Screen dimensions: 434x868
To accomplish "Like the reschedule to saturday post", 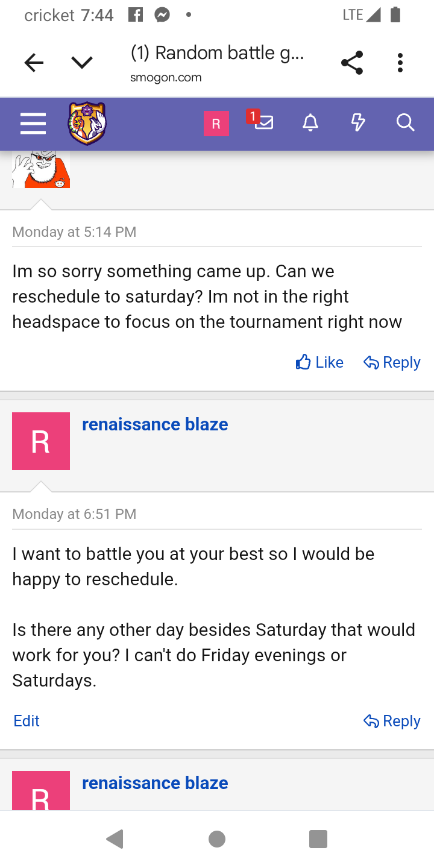I will (319, 362).
